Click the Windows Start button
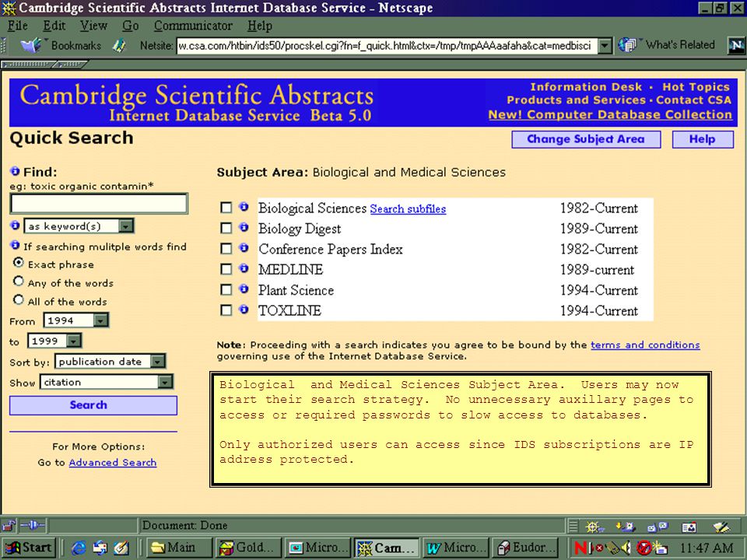The image size is (747, 560). pyautogui.click(x=29, y=548)
